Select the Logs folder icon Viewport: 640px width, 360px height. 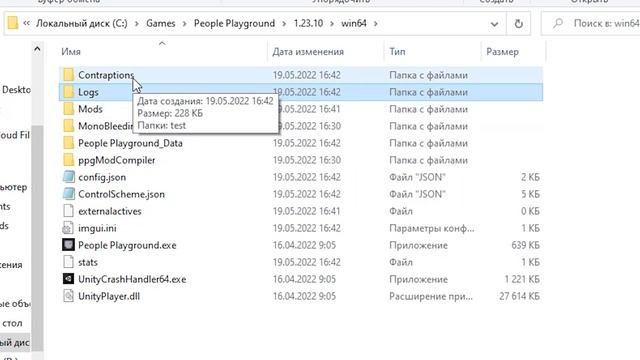(69, 92)
